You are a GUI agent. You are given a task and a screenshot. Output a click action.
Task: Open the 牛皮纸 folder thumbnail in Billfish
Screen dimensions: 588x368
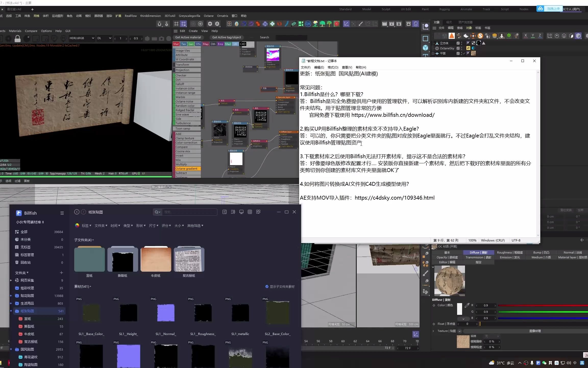pyautogui.click(x=156, y=259)
